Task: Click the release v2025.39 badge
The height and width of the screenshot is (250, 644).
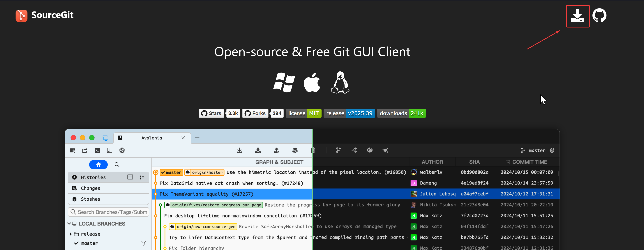Action: [x=349, y=113]
